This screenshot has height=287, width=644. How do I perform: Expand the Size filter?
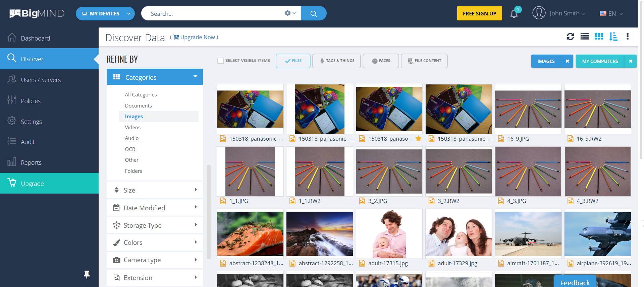click(x=155, y=190)
